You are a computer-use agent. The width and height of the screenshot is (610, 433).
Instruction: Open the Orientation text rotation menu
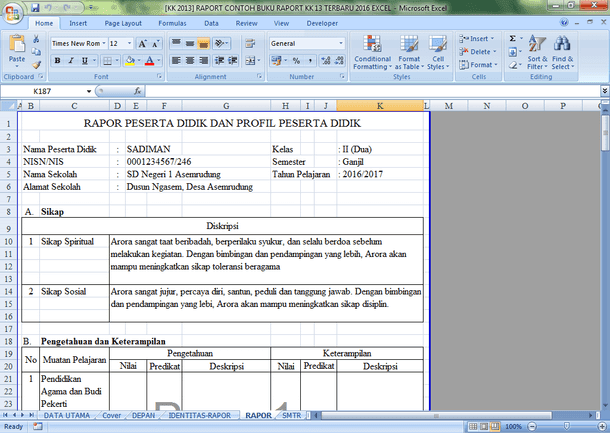221,43
